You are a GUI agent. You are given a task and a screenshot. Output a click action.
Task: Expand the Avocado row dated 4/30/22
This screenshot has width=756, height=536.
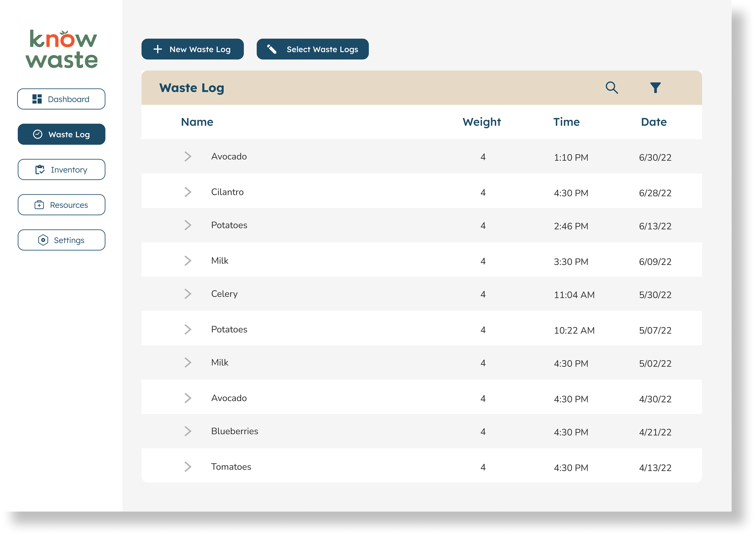(188, 398)
